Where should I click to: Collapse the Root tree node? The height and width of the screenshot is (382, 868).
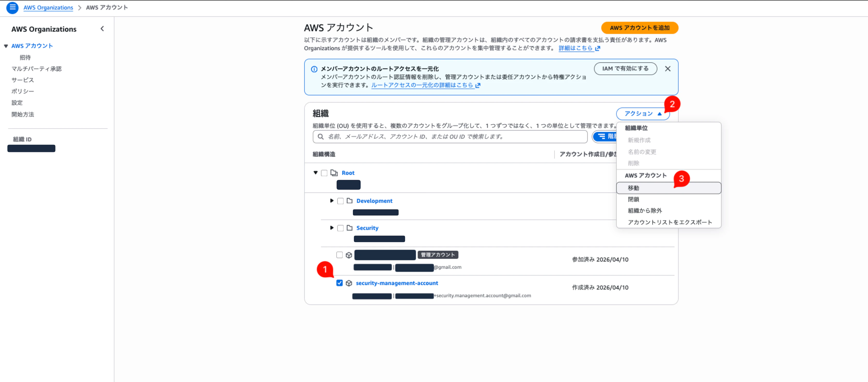click(316, 173)
